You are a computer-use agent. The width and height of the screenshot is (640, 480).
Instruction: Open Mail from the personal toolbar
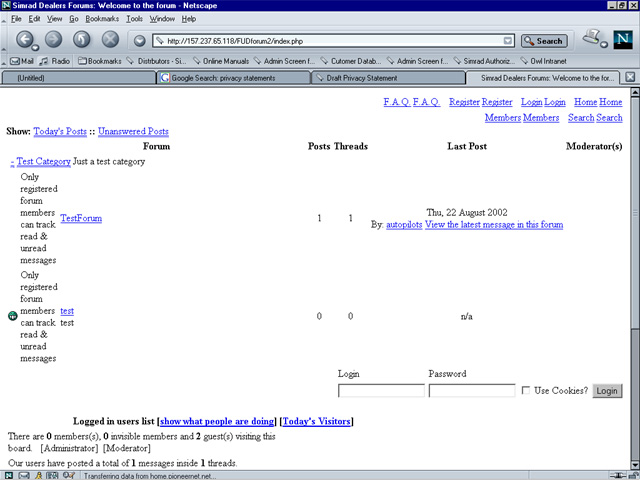[x=22, y=61]
